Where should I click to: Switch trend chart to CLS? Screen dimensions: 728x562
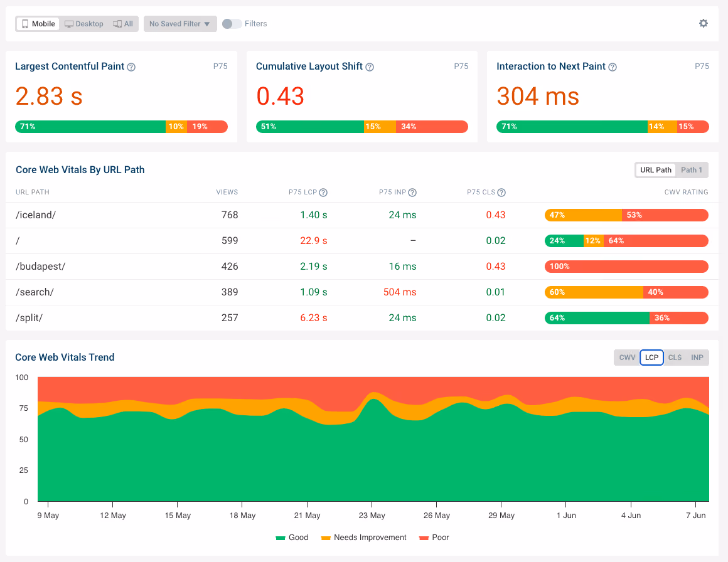(x=675, y=358)
